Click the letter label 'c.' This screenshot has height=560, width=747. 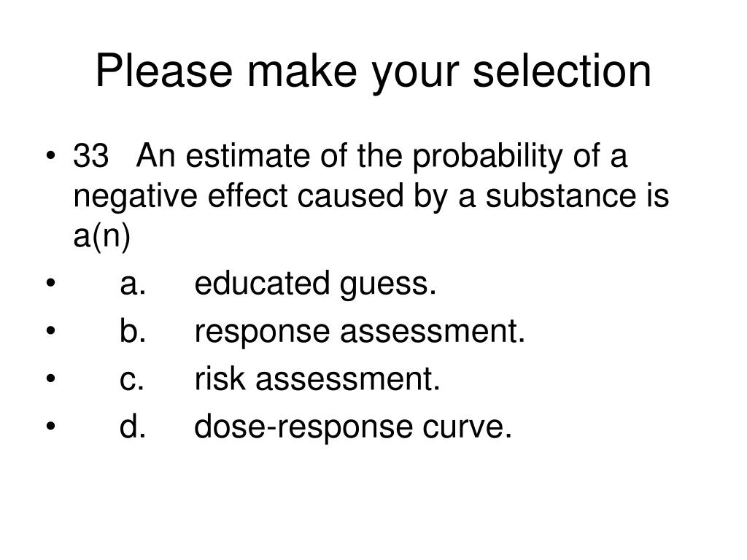click(x=132, y=380)
